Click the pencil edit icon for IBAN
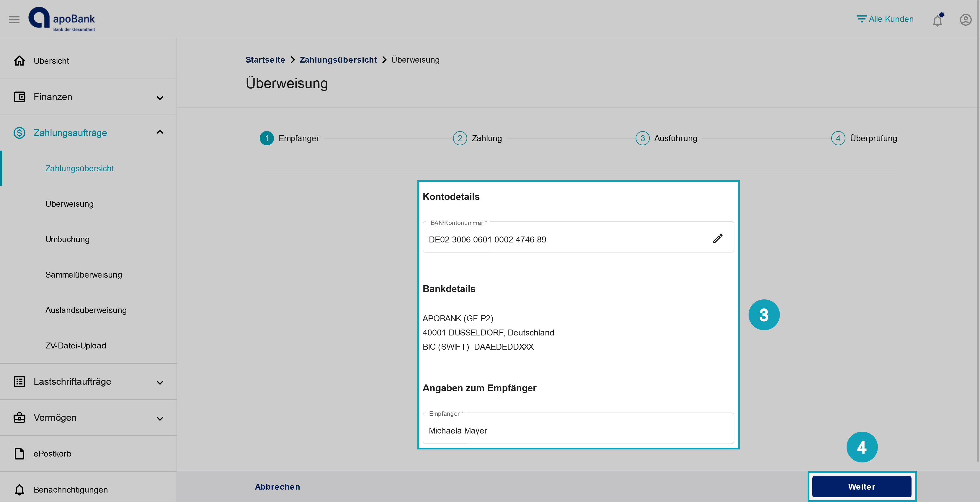 (x=718, y=239)
